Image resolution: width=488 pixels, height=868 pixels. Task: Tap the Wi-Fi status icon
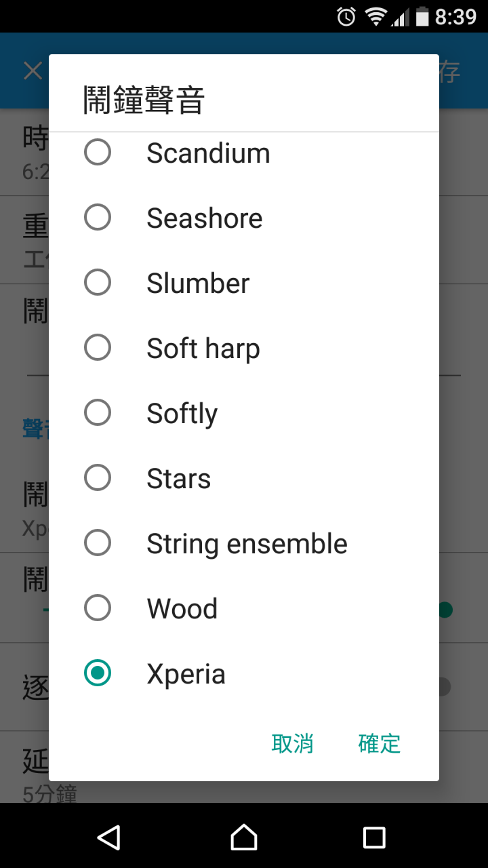click(375, 17)
